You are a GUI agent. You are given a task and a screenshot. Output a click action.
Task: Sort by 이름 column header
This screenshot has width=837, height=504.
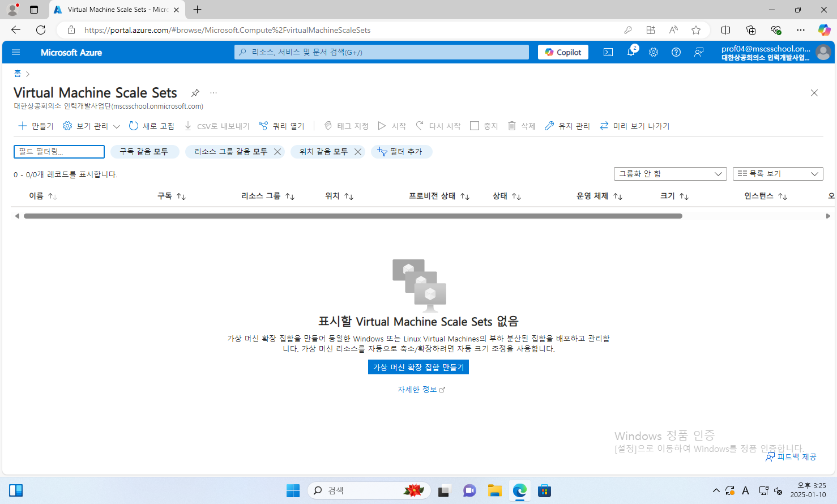tap(43, 196)
